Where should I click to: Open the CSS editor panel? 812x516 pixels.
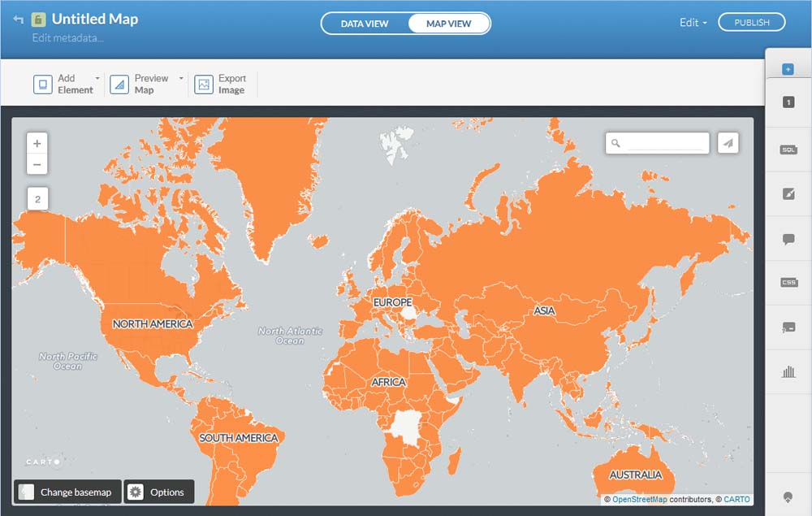coord(788,283)
